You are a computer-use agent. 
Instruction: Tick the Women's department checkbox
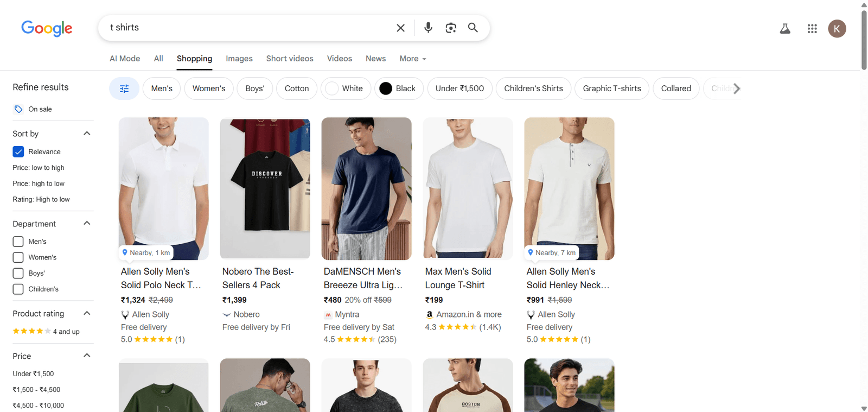pyautogui.click(x=18, y=257)
